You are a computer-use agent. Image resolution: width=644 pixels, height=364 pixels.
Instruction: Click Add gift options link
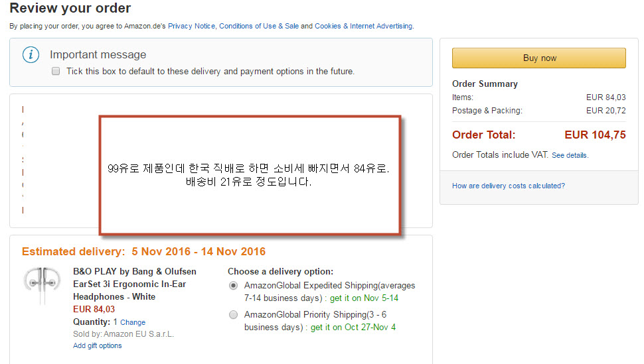[x=98, y=345]
